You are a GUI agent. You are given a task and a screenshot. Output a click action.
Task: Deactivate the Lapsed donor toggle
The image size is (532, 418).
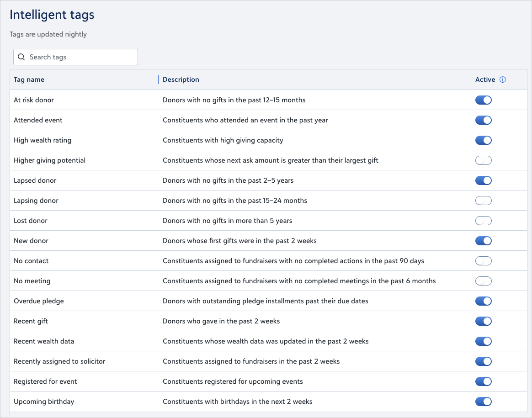tap(483, 180)
